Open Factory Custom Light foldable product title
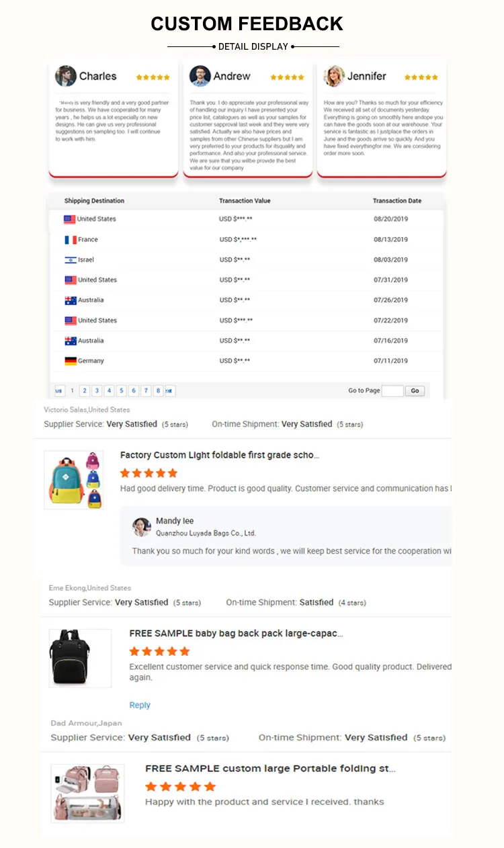The width and height of the screenshot is (504, 848). [x=220, y=455]
